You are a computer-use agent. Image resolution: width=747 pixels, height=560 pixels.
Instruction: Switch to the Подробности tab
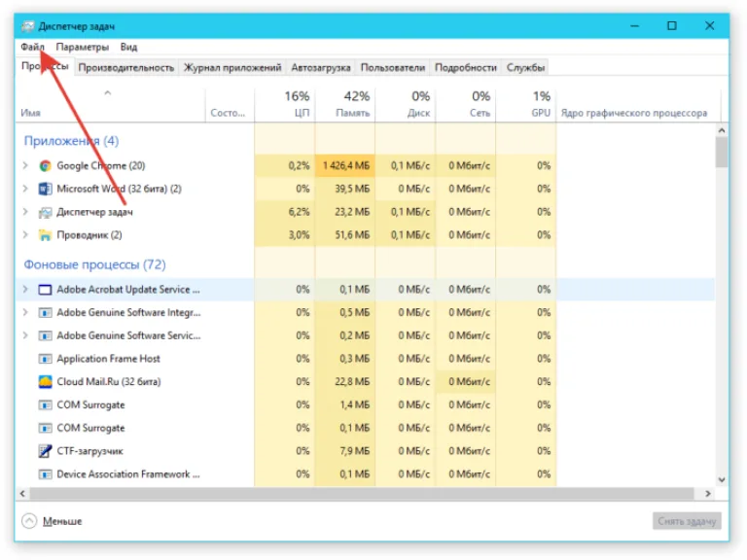(x=466, y=68)
